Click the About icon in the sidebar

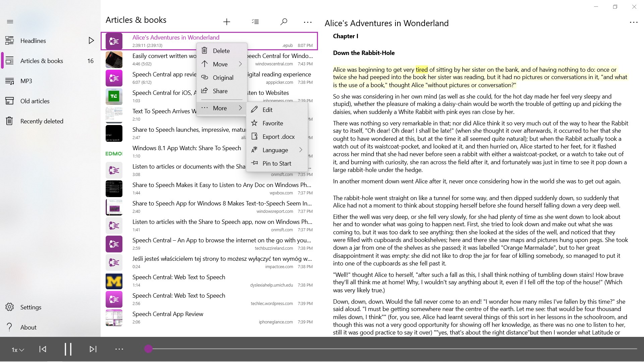[9, 327]
